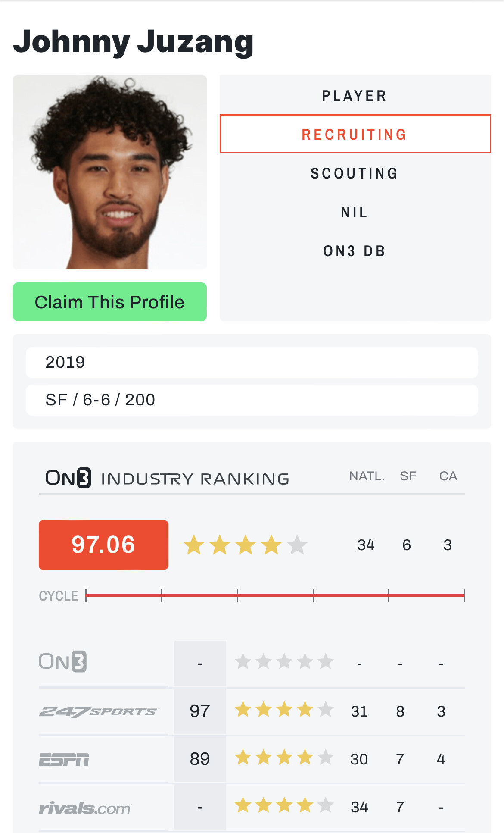The image size is (504, 833).
Task: Click the ESPN star rating
Action: (284, 758)
